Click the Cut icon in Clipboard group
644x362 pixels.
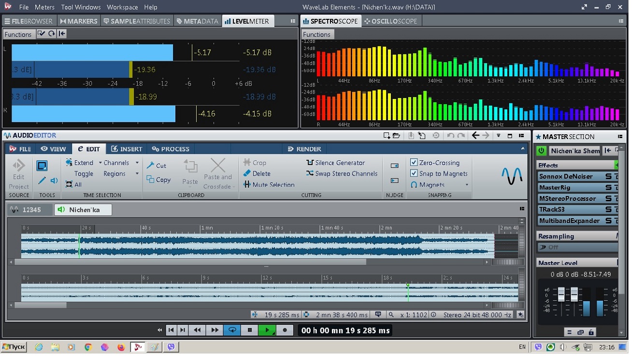(150, 166)
